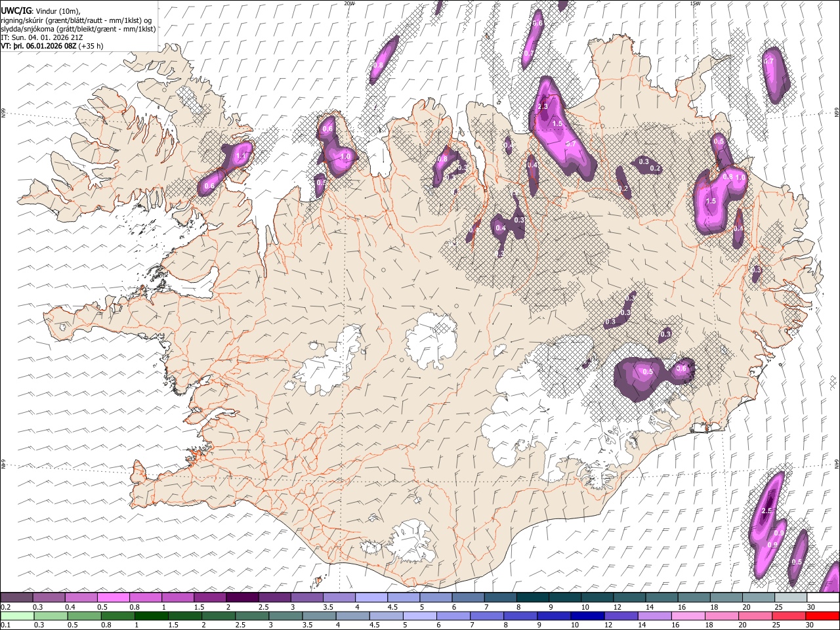Screen dimensions: 840x630
Task: Click the "2.3" precipitation value on the map
Action: pos(543,106)
